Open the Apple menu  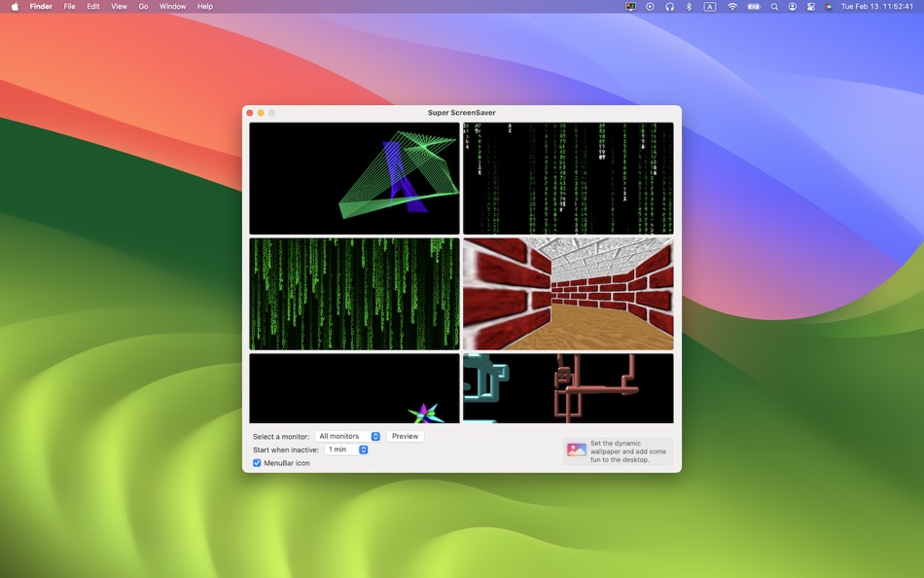click(x=15, y=7)
